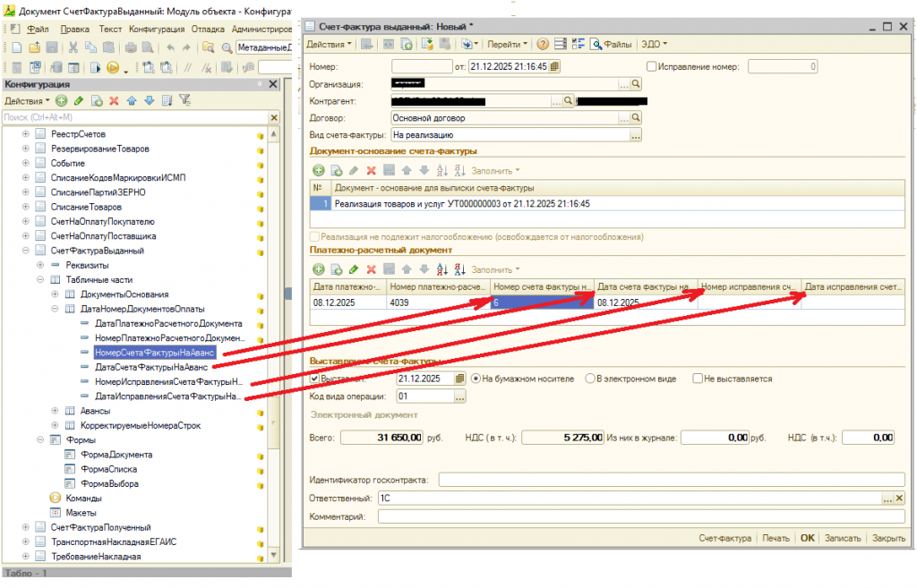This screenshot has width=917, height=588.
Task: Expand the Реквизиты tree node
Action: point(40,265)
